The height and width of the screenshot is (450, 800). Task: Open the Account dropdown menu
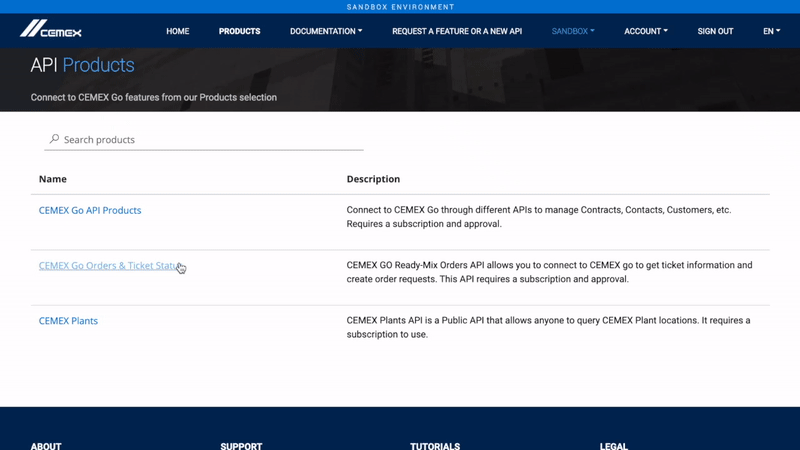[x=645, y=31]
